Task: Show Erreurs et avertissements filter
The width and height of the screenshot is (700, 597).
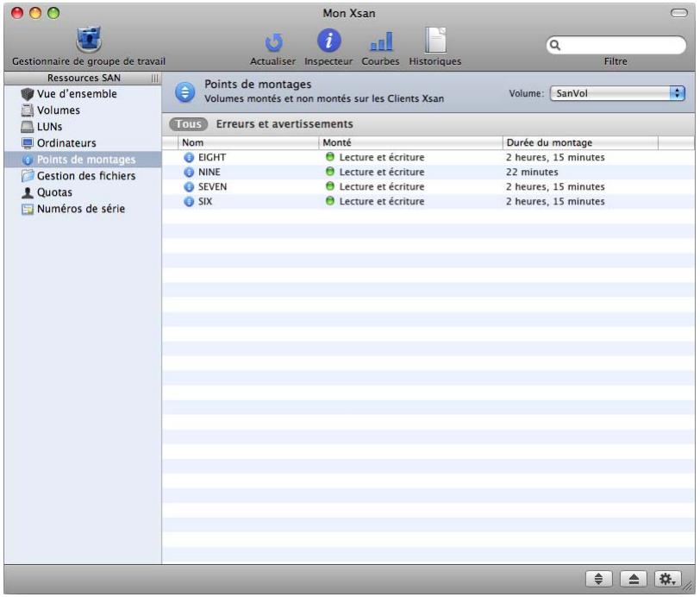Action: point(284,124)
